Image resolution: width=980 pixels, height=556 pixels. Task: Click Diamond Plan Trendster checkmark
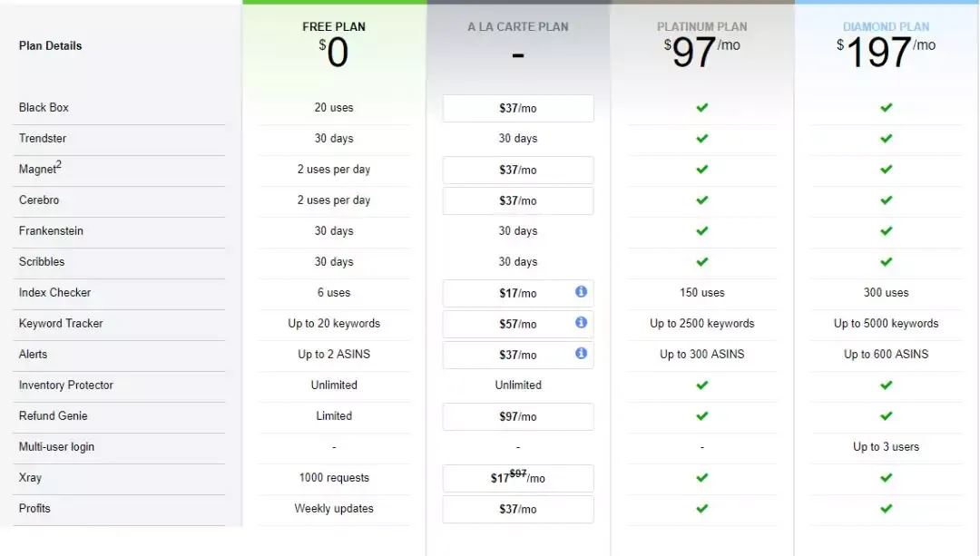(886, 139)
